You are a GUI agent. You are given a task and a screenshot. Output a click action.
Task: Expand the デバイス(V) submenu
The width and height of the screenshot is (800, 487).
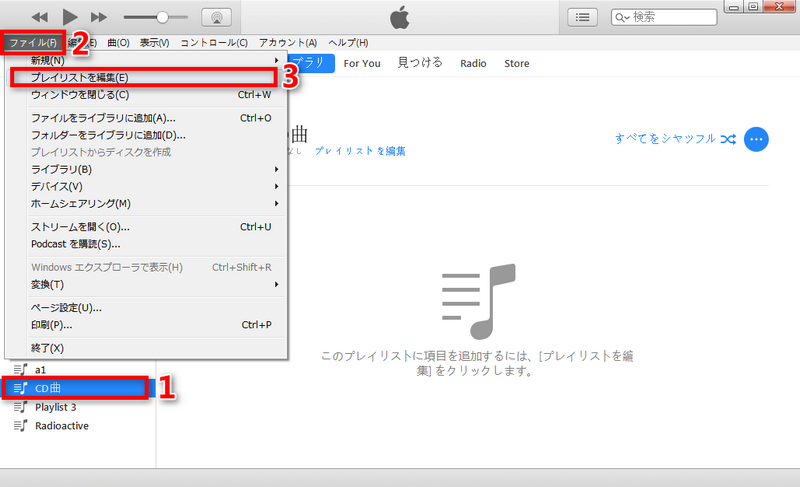click(146, 187)
